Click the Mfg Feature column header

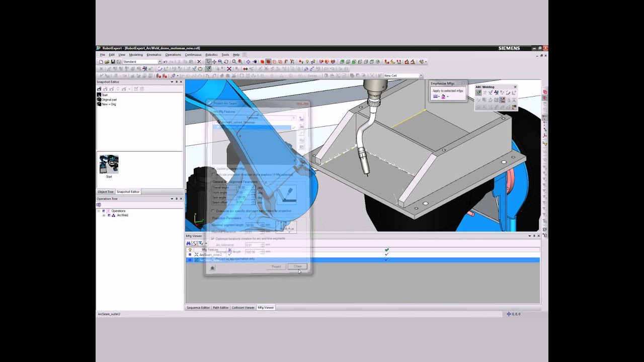coord(210,249)
